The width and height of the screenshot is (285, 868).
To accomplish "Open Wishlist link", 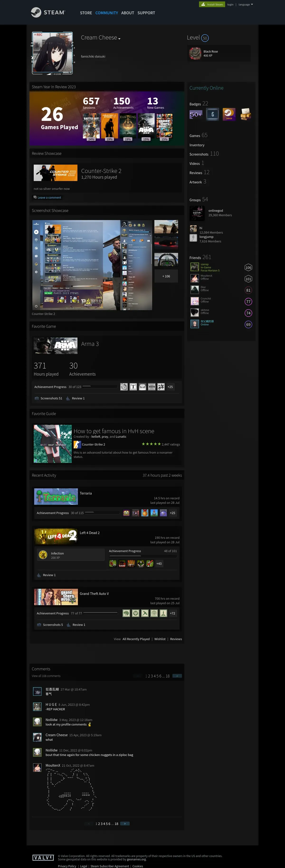I will tap(160, 639).
